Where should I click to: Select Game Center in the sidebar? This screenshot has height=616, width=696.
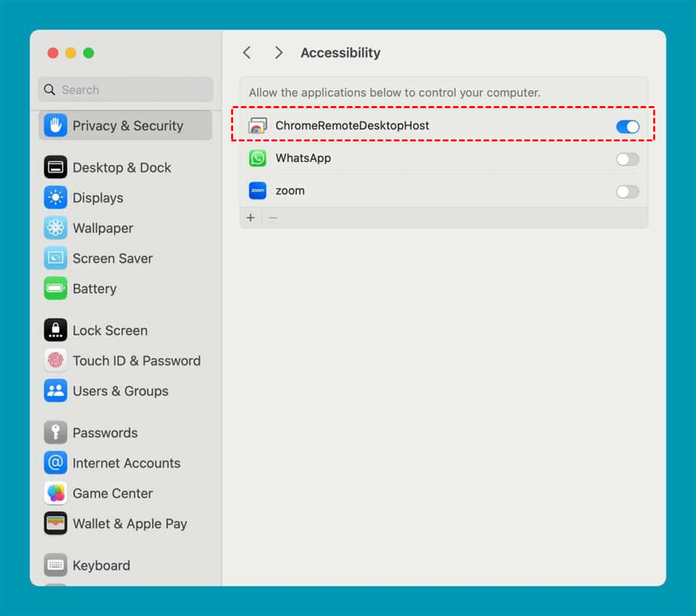coord(126,492)
